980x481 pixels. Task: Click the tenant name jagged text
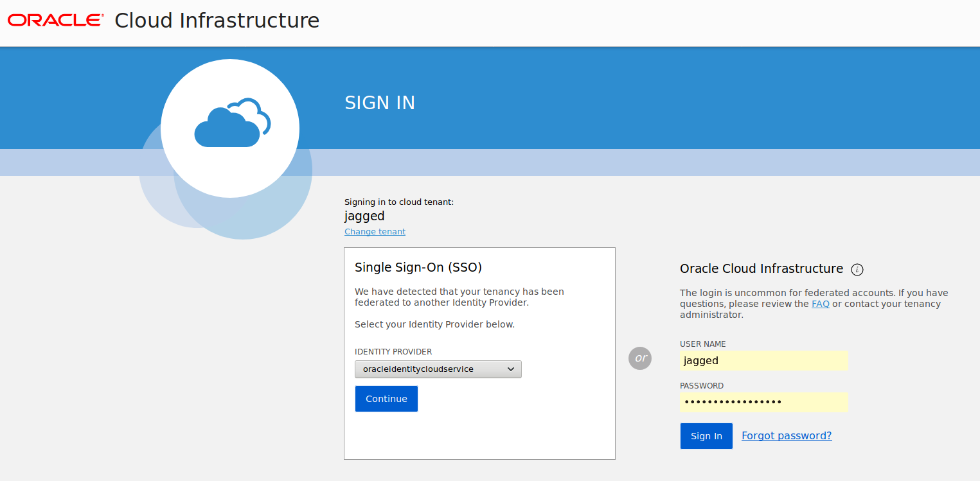(364, 216)
